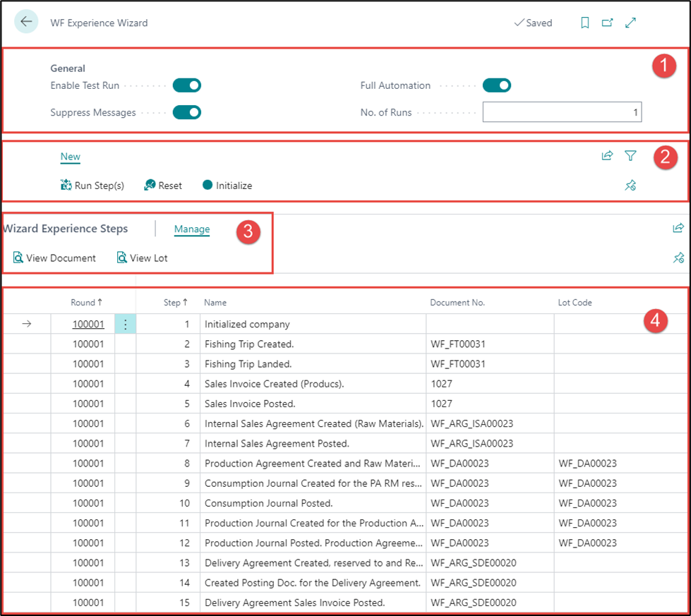Click the filter funnel icon
The height and width of the screenshot is (616, 691).
tap(630, 156)
